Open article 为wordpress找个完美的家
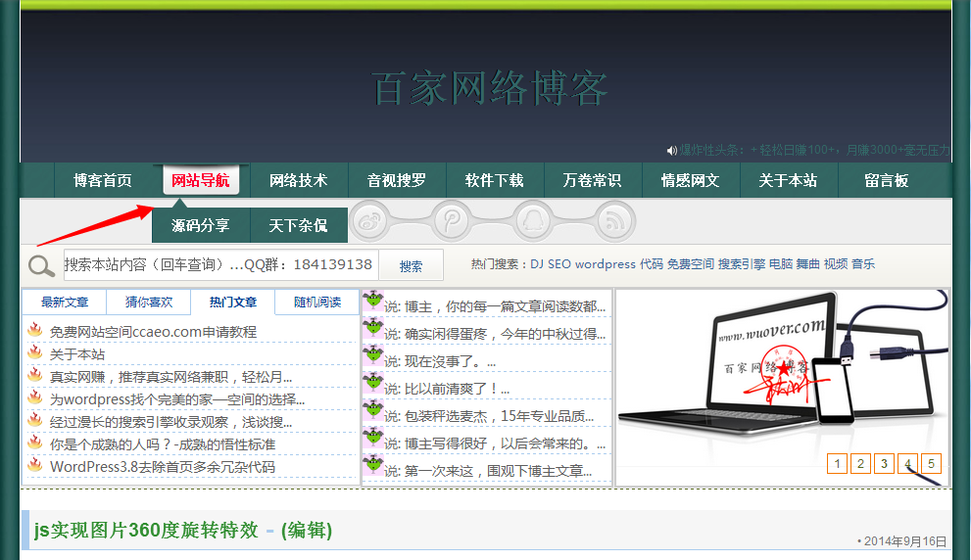The width and height of the screenshot is (971, 560). 177,399
